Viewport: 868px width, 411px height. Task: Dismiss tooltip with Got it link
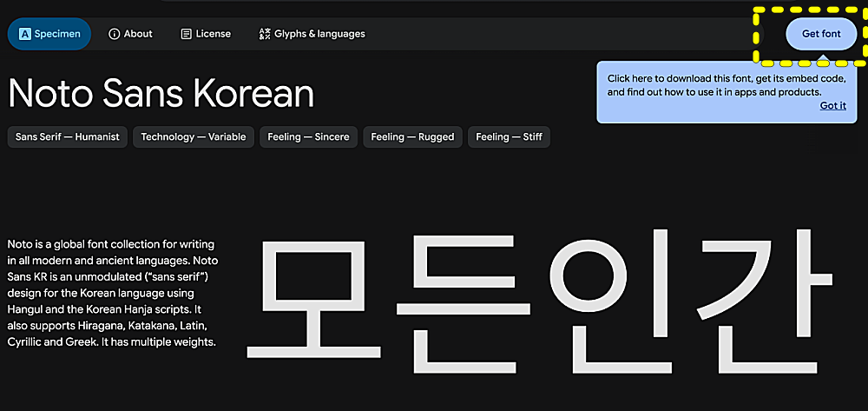tap(832, 105)
